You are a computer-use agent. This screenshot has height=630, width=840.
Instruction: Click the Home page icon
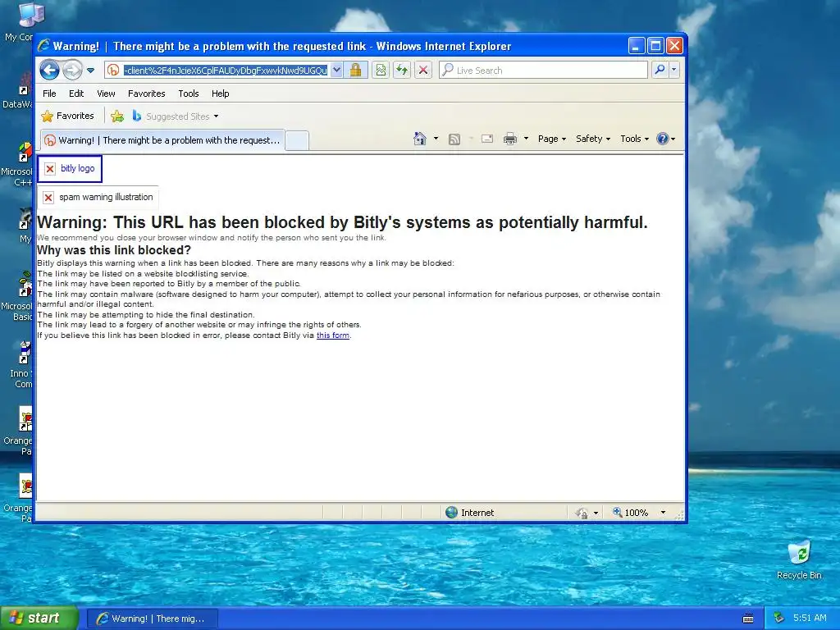click(420, 139)
